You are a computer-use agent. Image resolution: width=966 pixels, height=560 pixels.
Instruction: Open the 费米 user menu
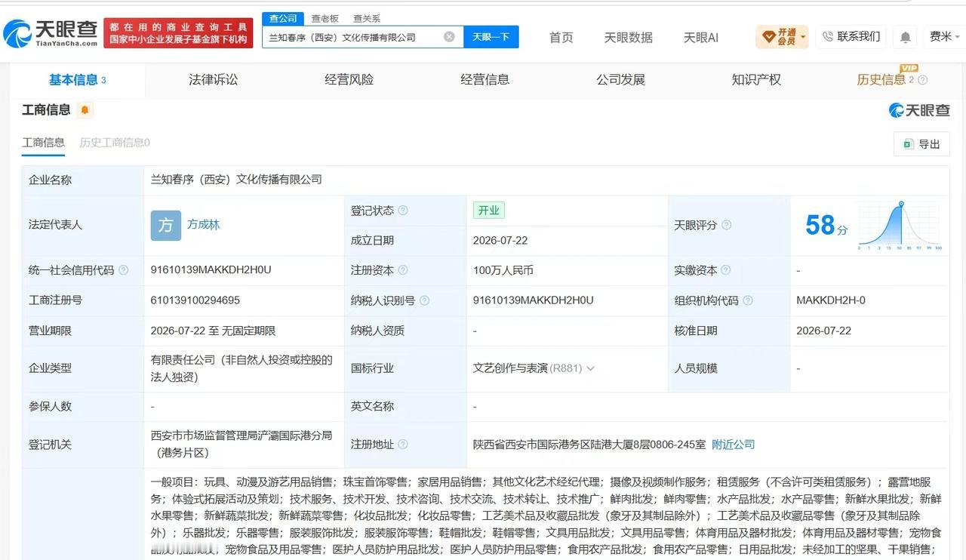coord(944,36)
